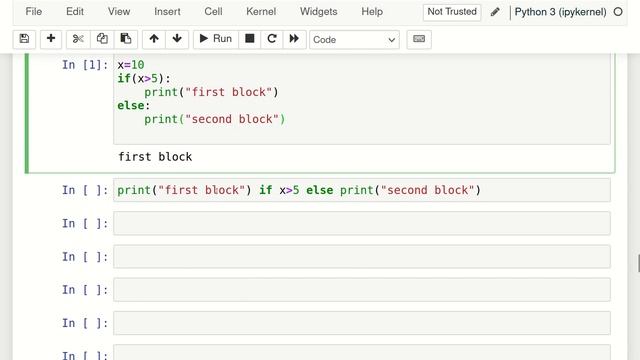Click the x=10 line of code
Viewport: 640px width, 360px height.
tap(131, 65)
